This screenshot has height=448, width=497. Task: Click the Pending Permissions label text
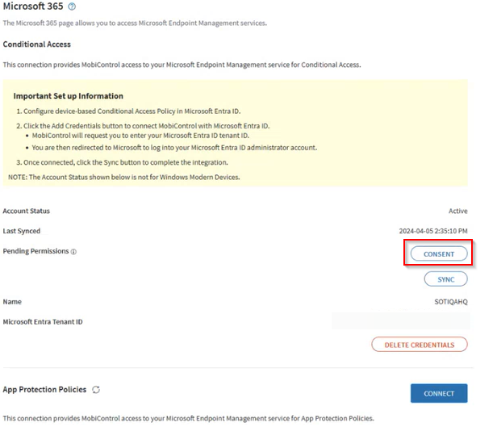(35, 251)
